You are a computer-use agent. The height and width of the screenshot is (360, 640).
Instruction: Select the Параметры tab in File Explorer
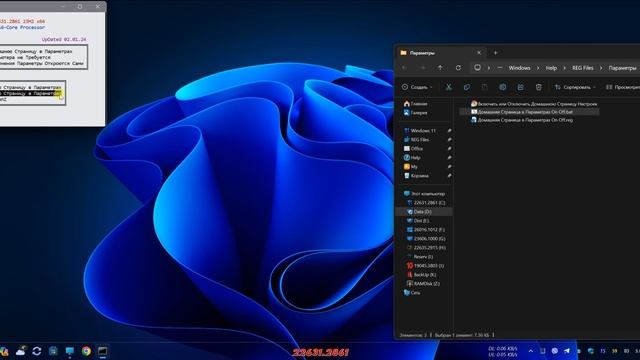pos(441,53)
